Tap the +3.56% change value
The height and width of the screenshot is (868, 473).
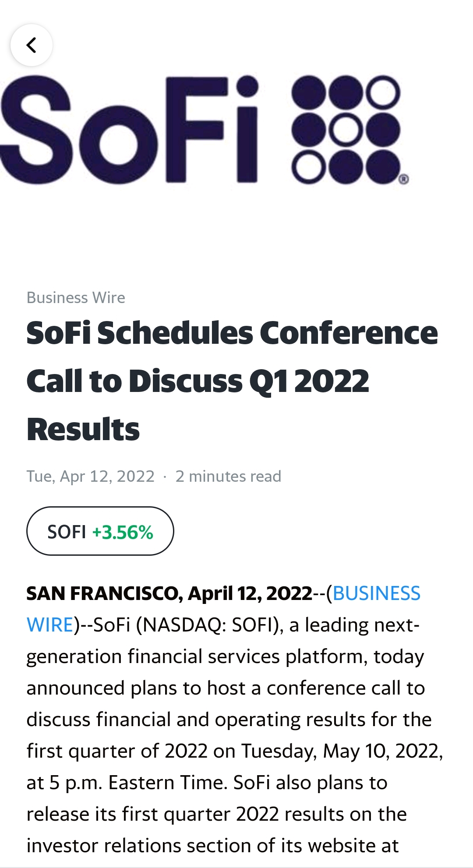123,533
